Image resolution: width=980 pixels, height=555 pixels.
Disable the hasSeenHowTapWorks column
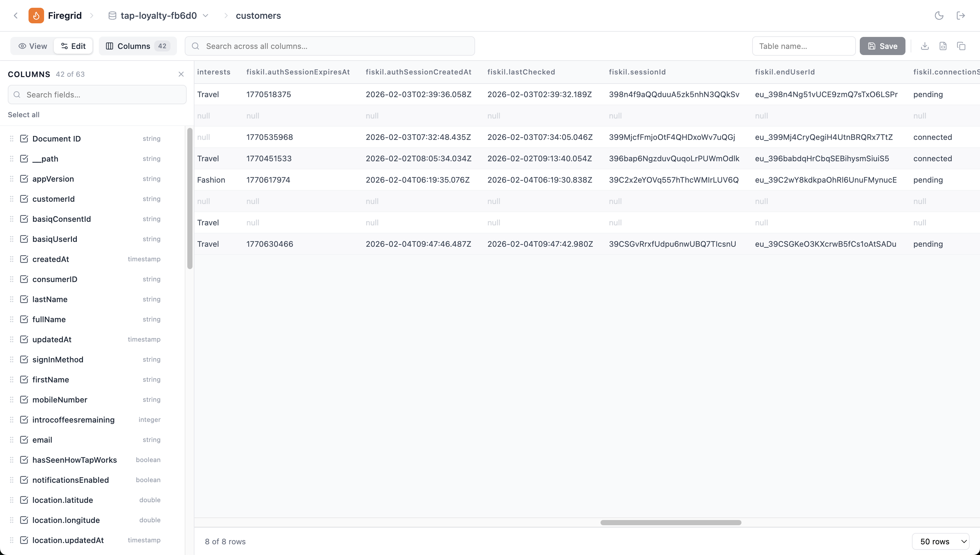(24, 460)
